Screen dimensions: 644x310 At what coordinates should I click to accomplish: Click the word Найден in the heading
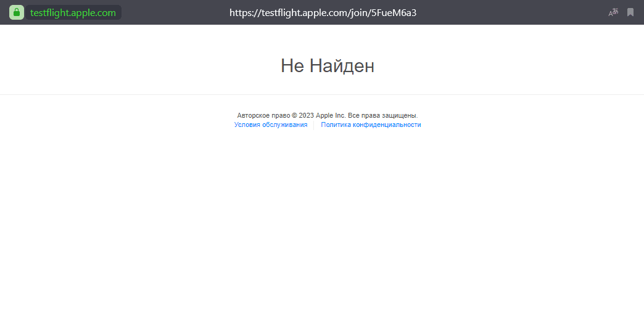click(342, 65)
